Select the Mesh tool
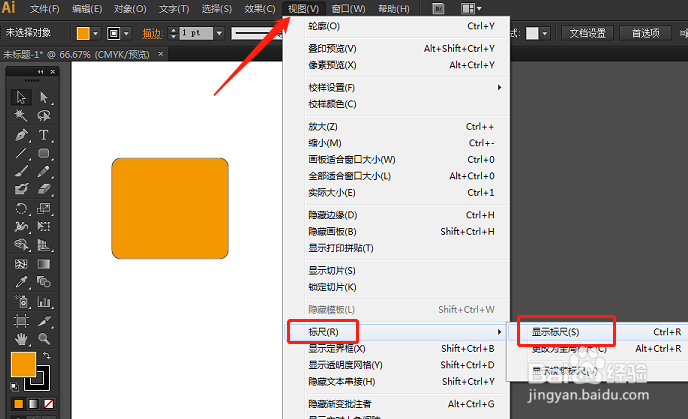This screenshot has height=419, width=688. point(21,264)
